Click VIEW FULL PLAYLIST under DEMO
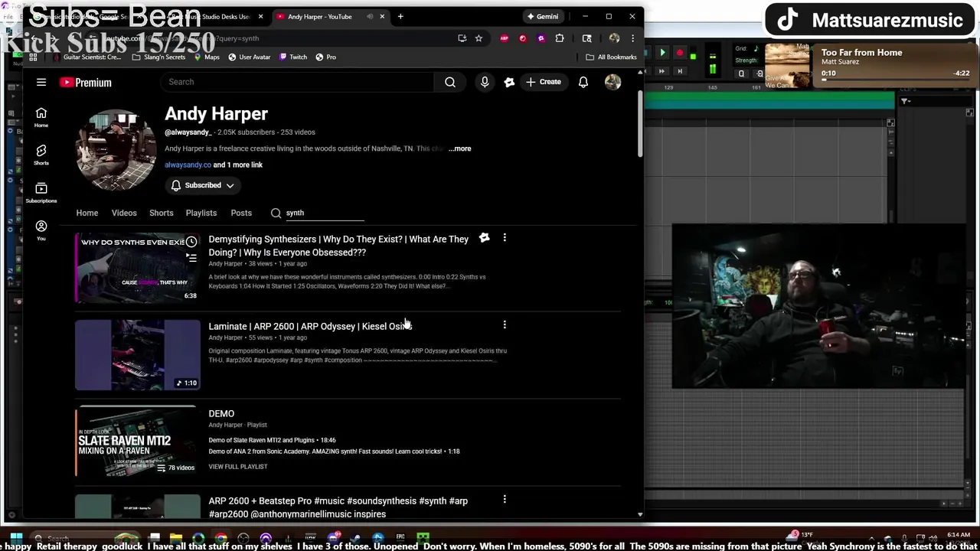This screenshot has height=551, width=980. coord(238,466)
